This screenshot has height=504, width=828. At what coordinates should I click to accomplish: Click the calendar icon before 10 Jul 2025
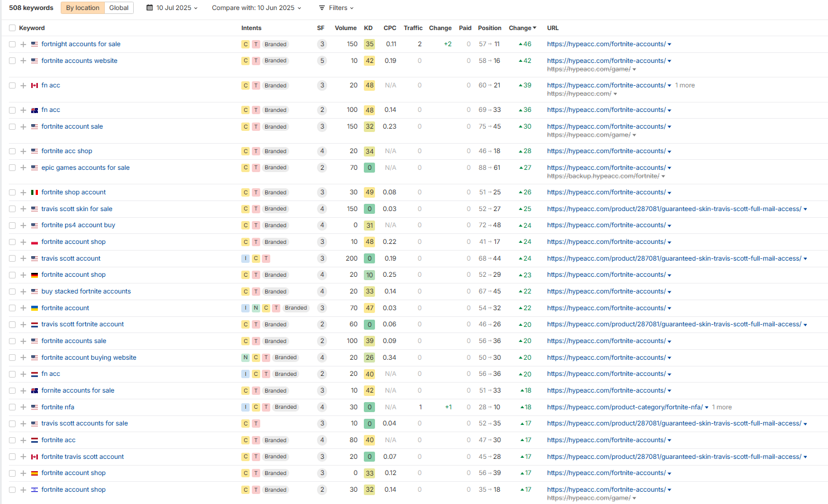[x=149, y=8]
